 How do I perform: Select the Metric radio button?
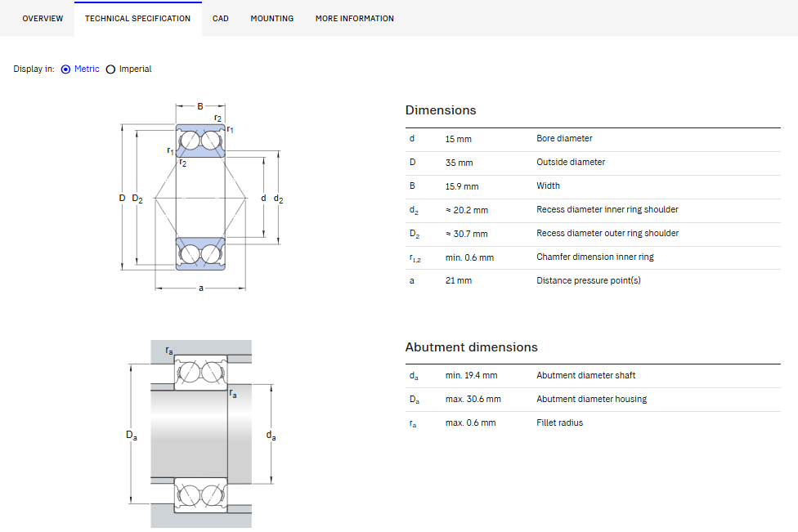point(65,69)
